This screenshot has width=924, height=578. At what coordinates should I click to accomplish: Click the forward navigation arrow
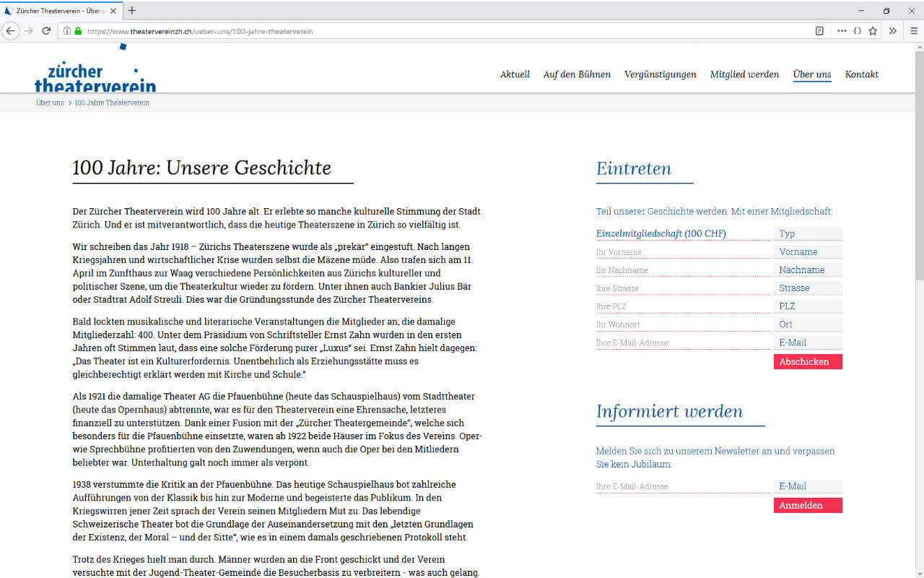point(29,31)
